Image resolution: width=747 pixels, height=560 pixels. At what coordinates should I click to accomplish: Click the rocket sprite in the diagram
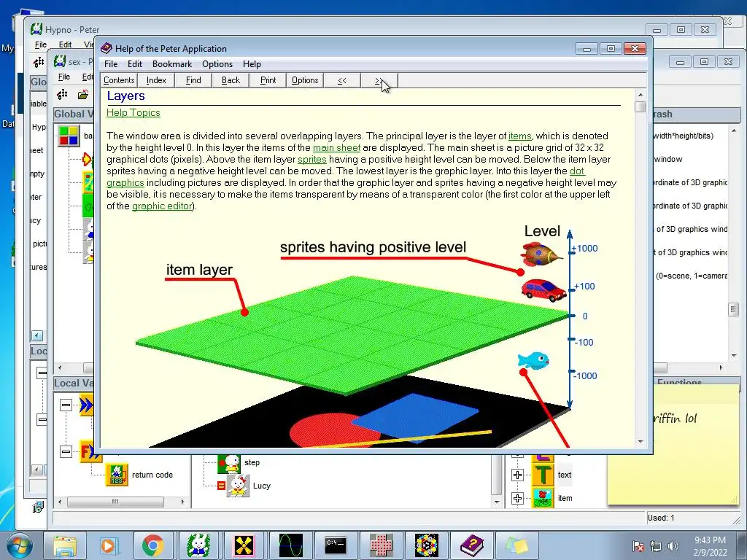(541, 254)
